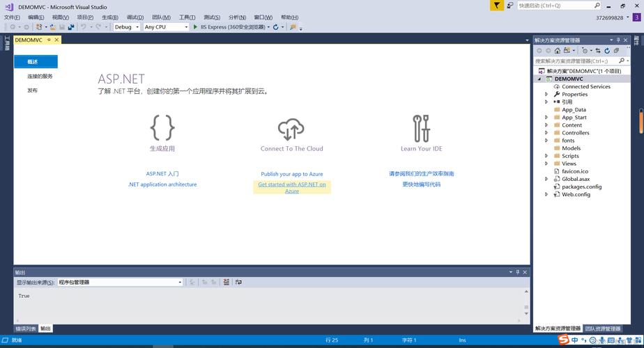This screenshot has height=348, width=644.
Task: Open Get started with ASP.NET on Azure link
Action: (292, 187)
